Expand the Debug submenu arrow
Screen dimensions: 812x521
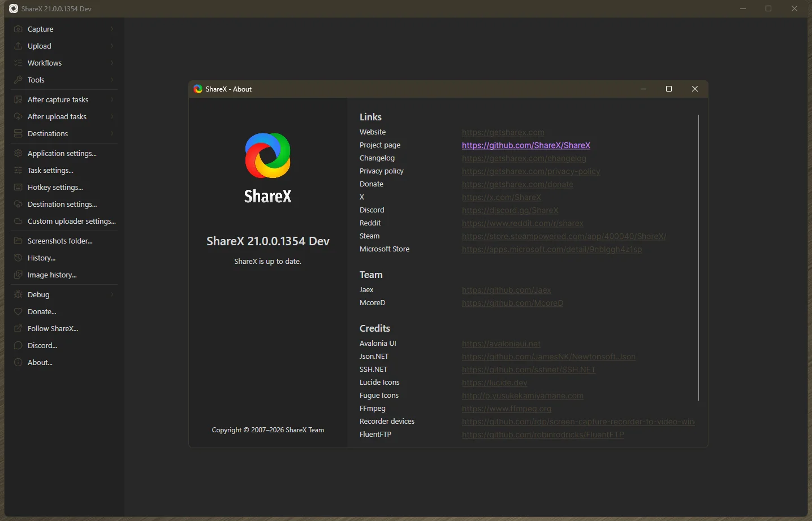(112, 294)
